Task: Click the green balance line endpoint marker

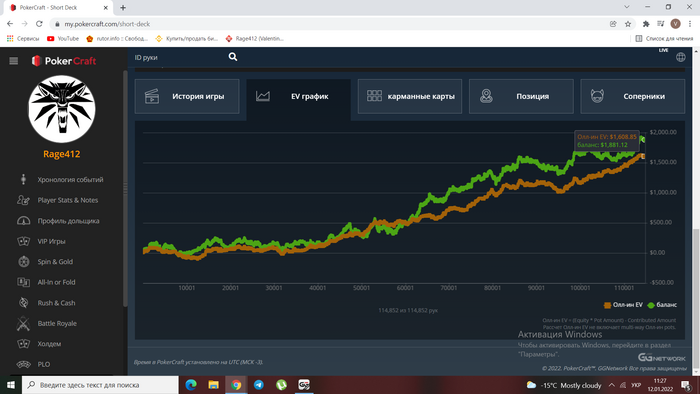Action: (642, 139)
